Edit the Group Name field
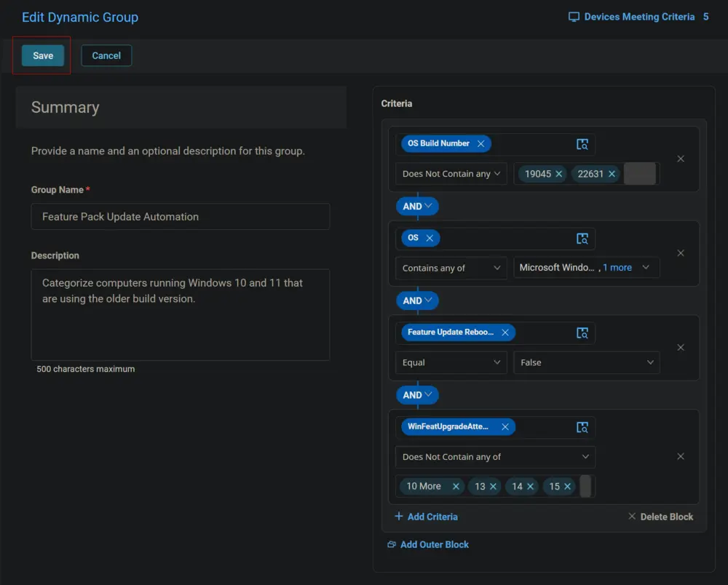The image size is (728, 585). click(181, 217)
